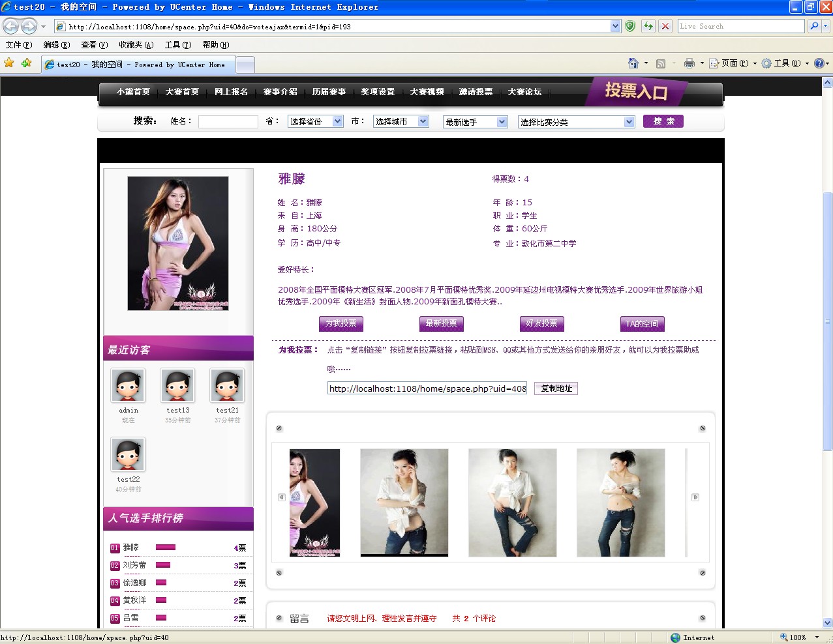Open the 查看 (View) menu

pos(95,45)
